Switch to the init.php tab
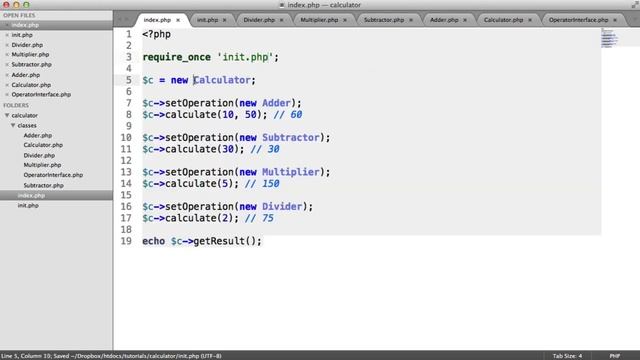640x360 pixels. 207,20
